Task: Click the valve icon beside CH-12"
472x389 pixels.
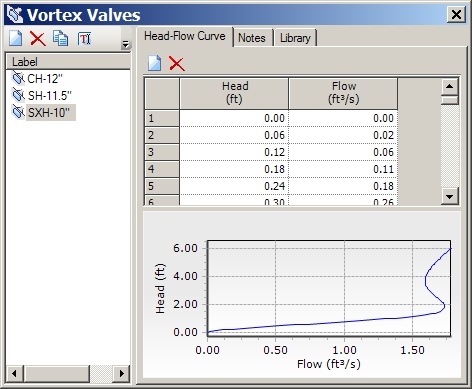Action: [x=18, y=78]
